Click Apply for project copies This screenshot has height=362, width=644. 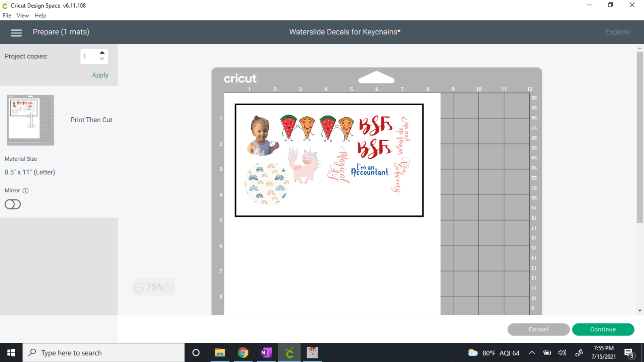point(100,75)
